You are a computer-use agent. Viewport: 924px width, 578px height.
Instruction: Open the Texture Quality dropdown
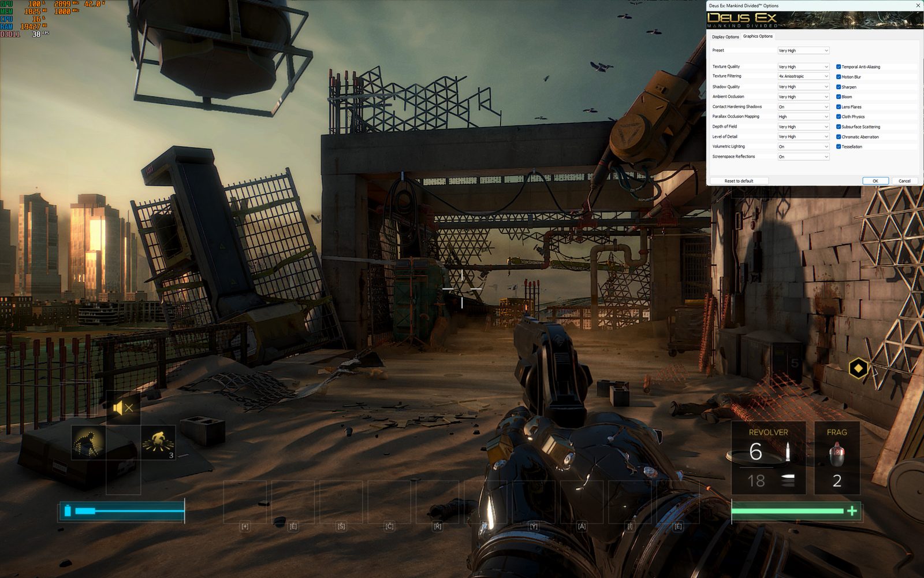tap(803, 66)
